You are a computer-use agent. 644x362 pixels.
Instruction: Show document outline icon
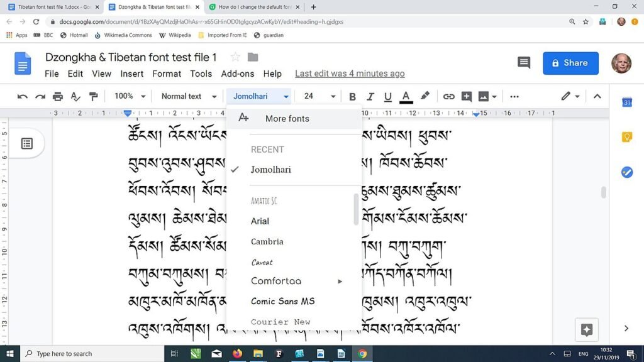pyautogui.click(x=26, y=144)
